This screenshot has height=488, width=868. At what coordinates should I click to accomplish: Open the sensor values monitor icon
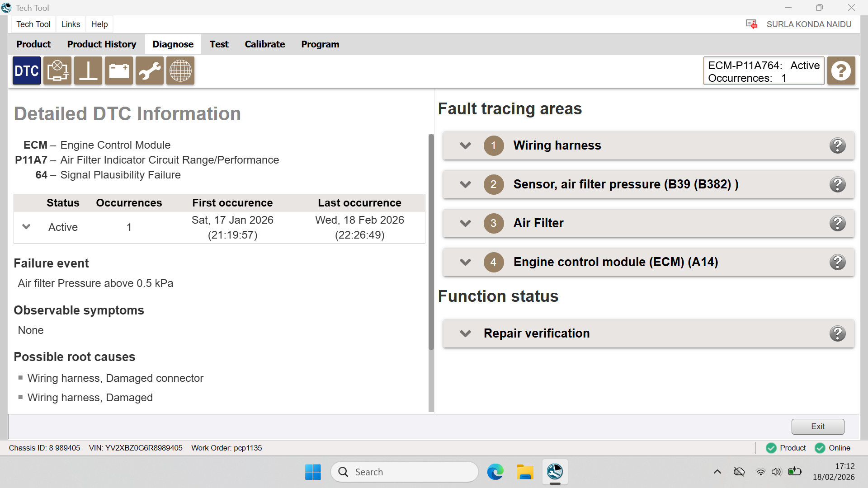(x=57, y=71)
